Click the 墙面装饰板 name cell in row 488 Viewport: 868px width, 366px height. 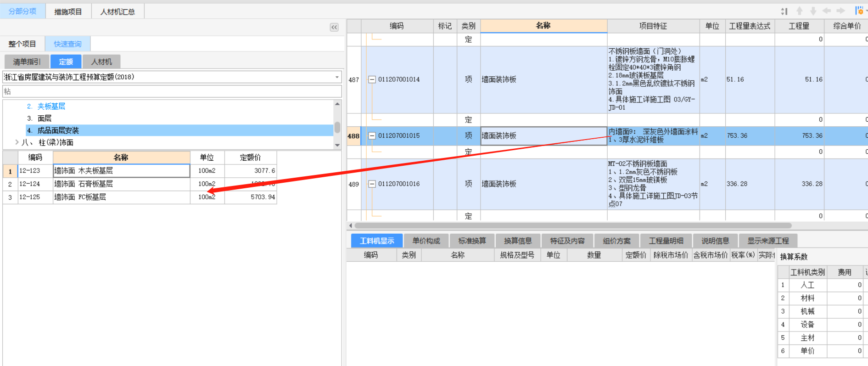[x=543, y=136]
